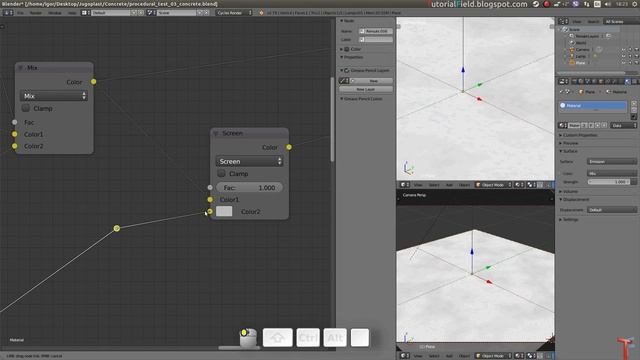Click the Screen node Color2 input socket
The width and height of the screenshot is (640, 360).
coord(210,211)
